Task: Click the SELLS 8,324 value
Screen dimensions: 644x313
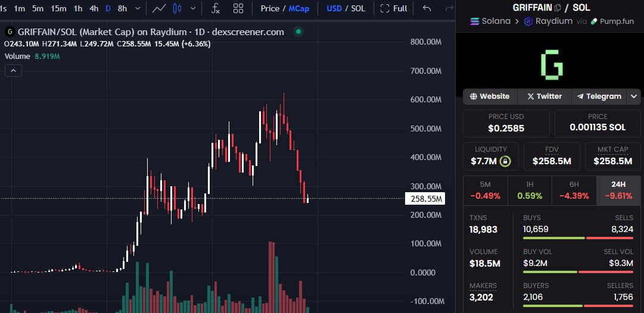Action: pyautogui.click(x=622, y=229)
